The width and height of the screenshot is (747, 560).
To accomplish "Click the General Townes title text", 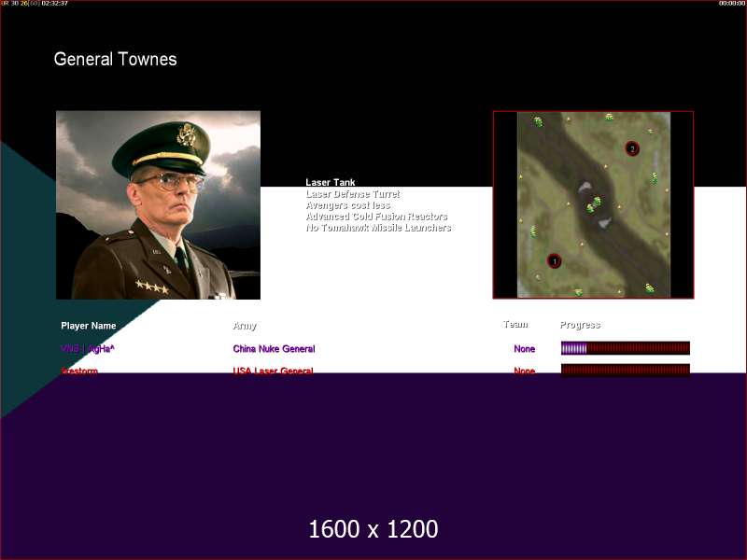I will coord(115,59).
